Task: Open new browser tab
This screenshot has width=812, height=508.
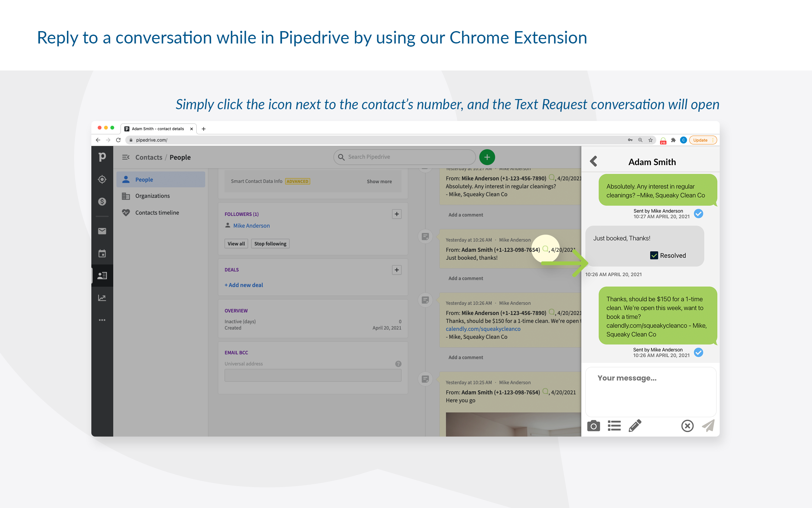Action: 203,129
